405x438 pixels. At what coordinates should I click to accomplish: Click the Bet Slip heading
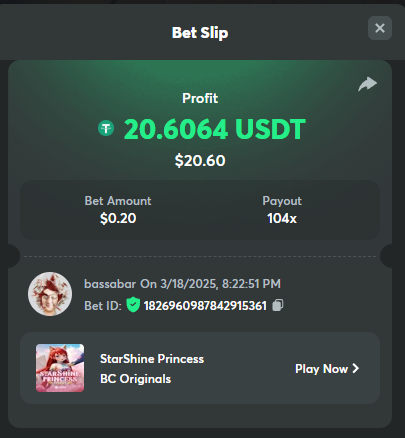[x=200, y=33]
